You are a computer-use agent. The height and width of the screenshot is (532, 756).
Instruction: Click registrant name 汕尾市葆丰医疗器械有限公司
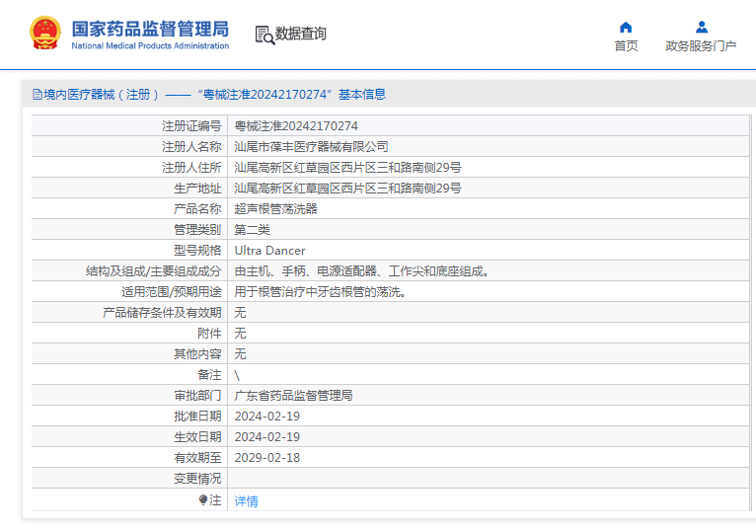(x=311, y=147)
